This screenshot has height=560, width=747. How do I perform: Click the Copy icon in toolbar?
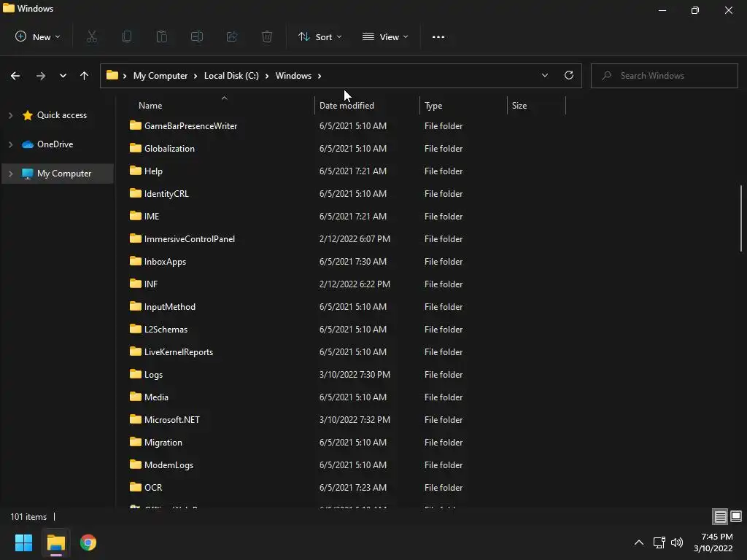click(x=127, y=36)
